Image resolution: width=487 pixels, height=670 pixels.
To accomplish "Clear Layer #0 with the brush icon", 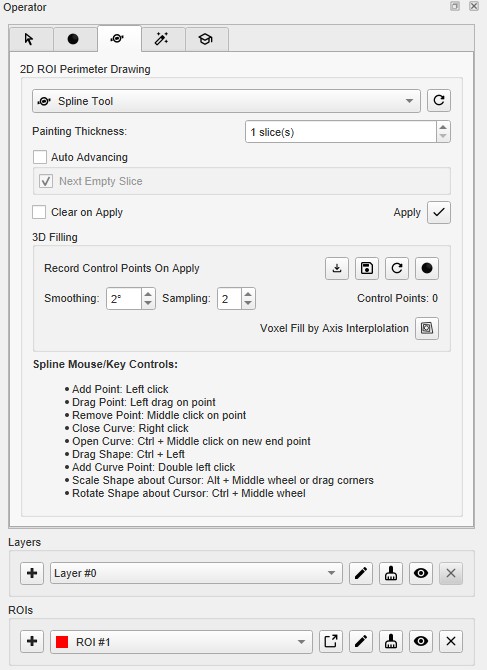I will [x=391, y=573].
